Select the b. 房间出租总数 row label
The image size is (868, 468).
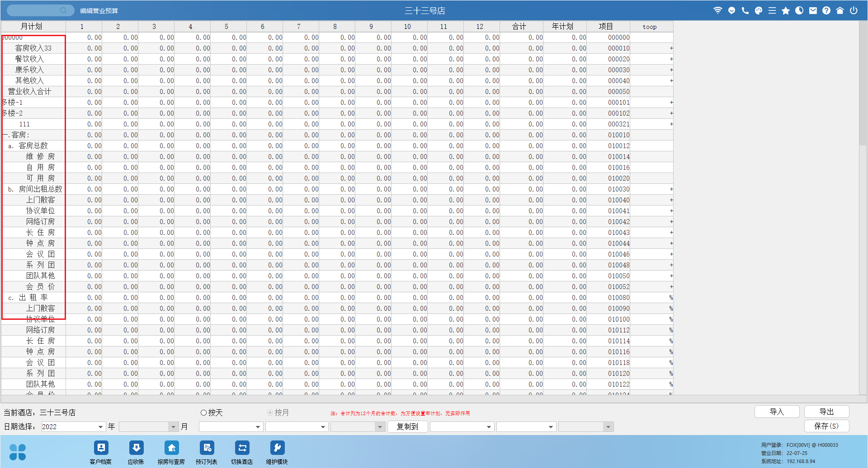click(35, 189)
